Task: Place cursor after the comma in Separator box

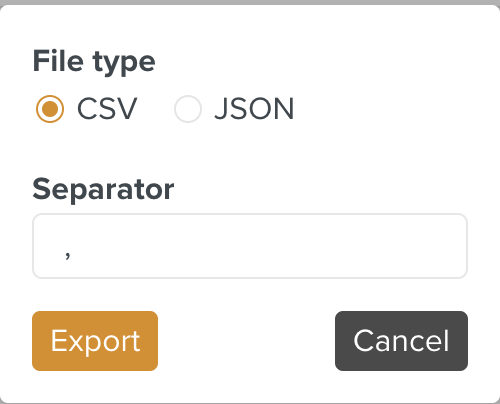Action: (x=73, y=255)
